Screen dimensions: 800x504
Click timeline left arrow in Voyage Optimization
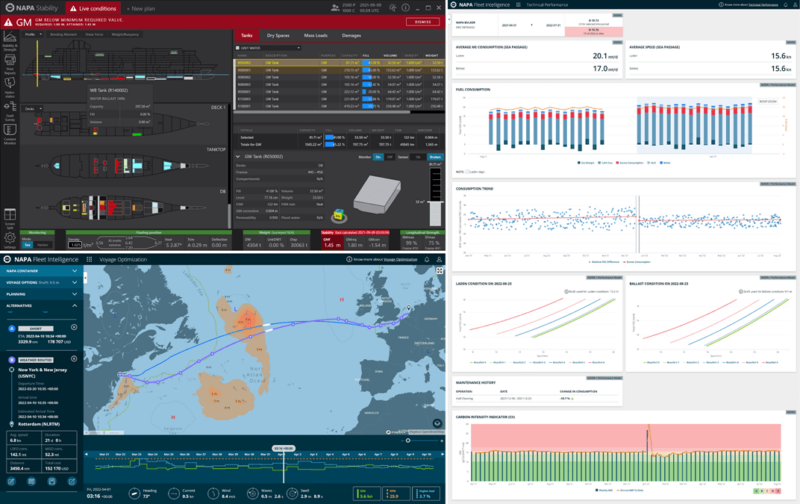pyautogui.click(x=87, y=454)
